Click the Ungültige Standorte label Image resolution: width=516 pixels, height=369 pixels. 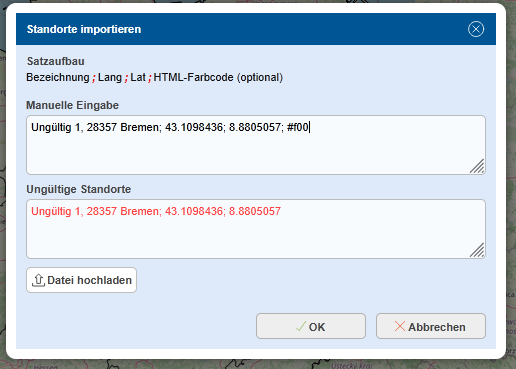click(x=79, y=189)
